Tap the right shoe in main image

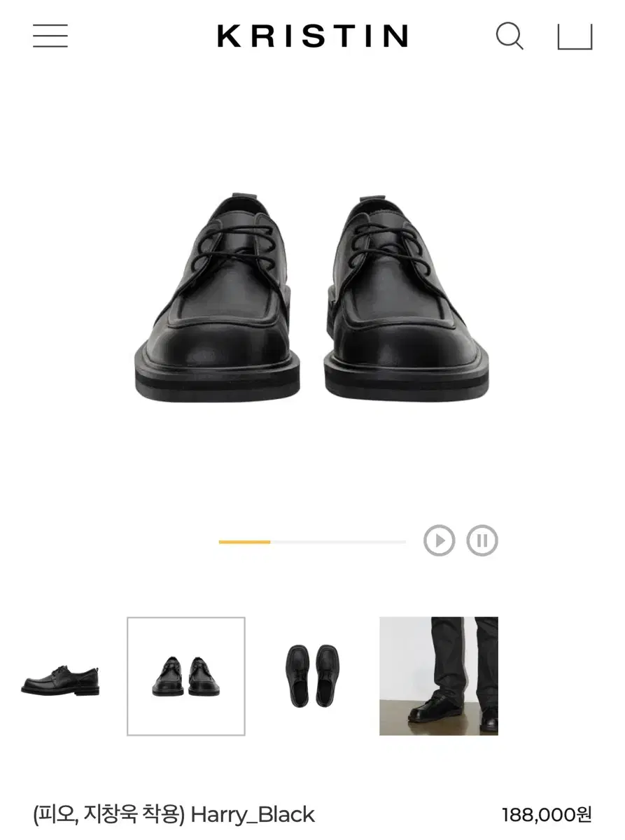point(407,297)
